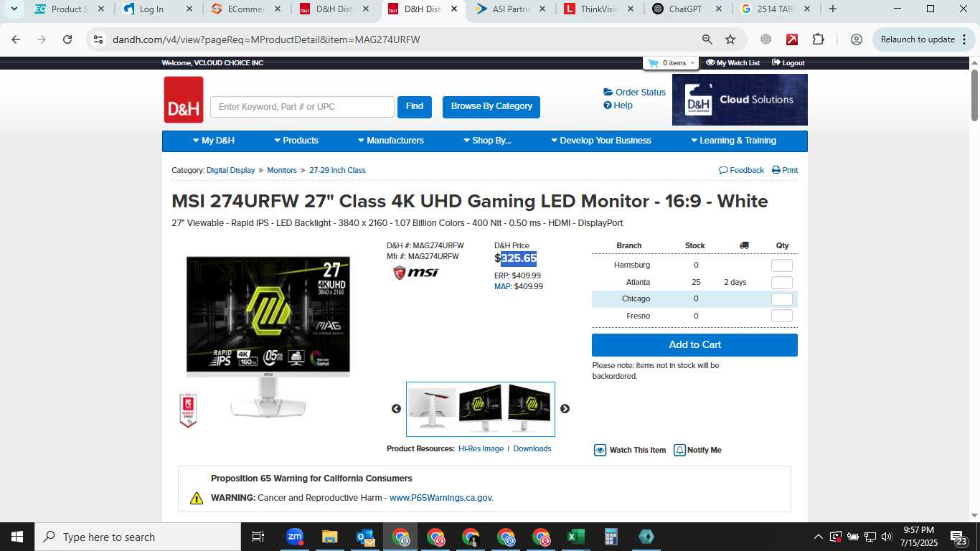The width and height of the screenshot is (980, 551).
Task: Open the Downloads link
Action: [532, 449]
